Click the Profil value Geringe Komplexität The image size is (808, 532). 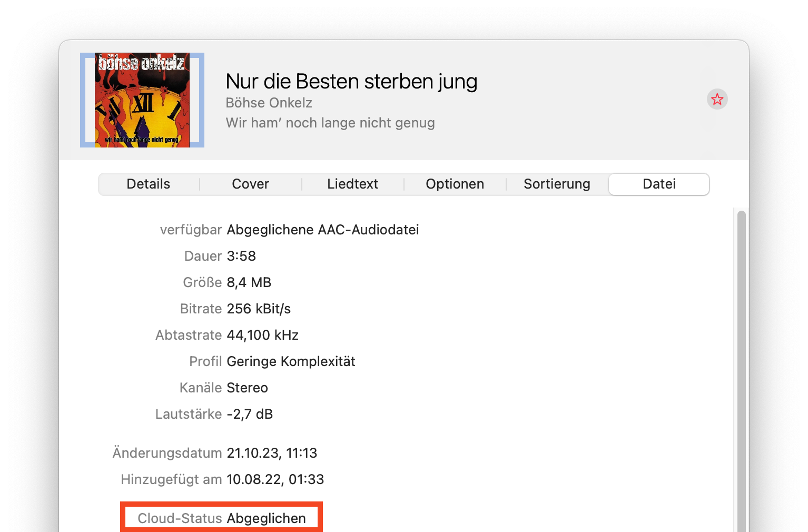click(291, 361)
